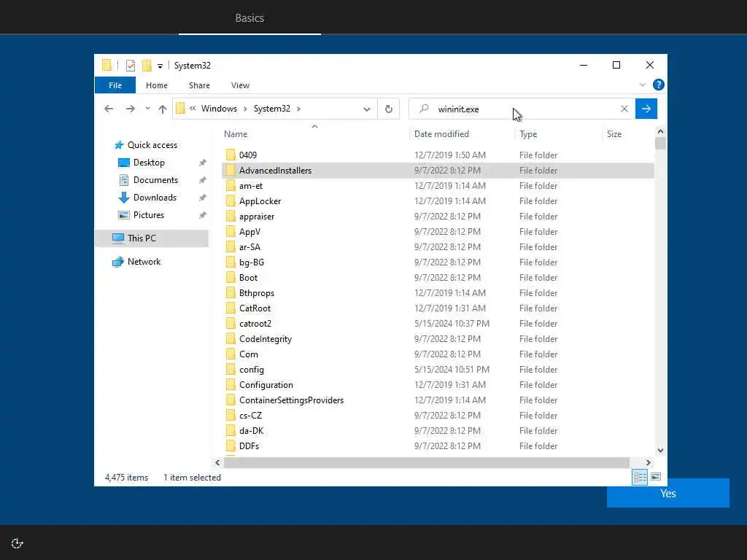Open Explorer help question mark
747x560 pixels.
coord(659,85)
